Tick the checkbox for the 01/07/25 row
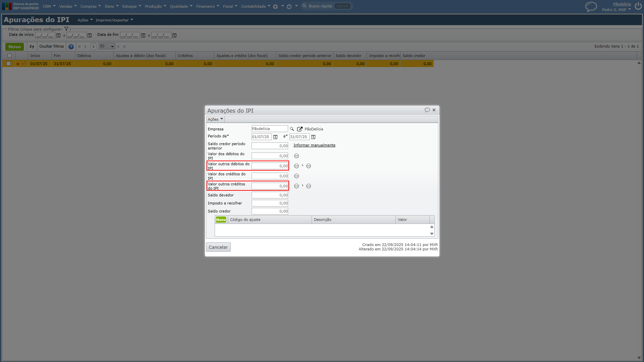The height and width of the screenshot is (362, 644). 9,64
